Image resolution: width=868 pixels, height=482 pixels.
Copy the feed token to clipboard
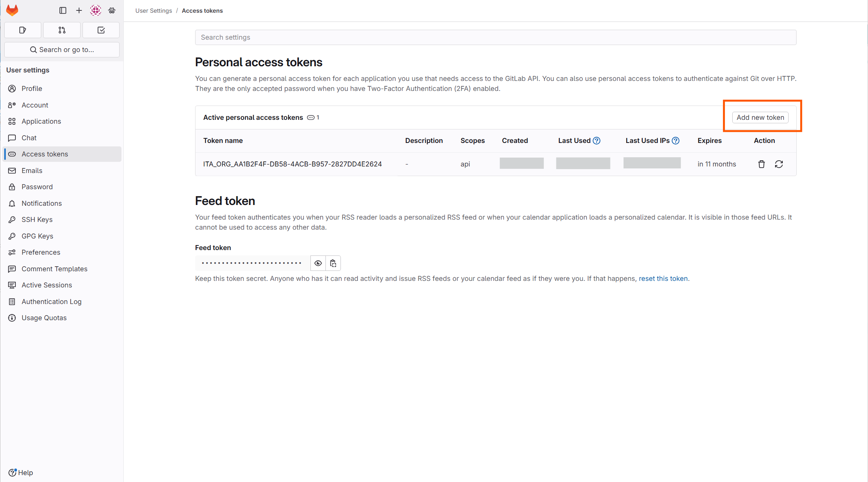point(333,263)
